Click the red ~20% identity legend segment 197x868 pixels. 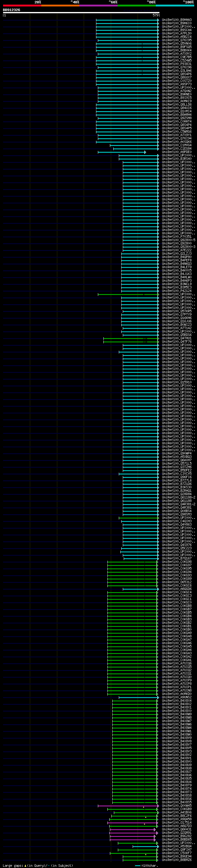pyautogui.click(x=22, y=6)
